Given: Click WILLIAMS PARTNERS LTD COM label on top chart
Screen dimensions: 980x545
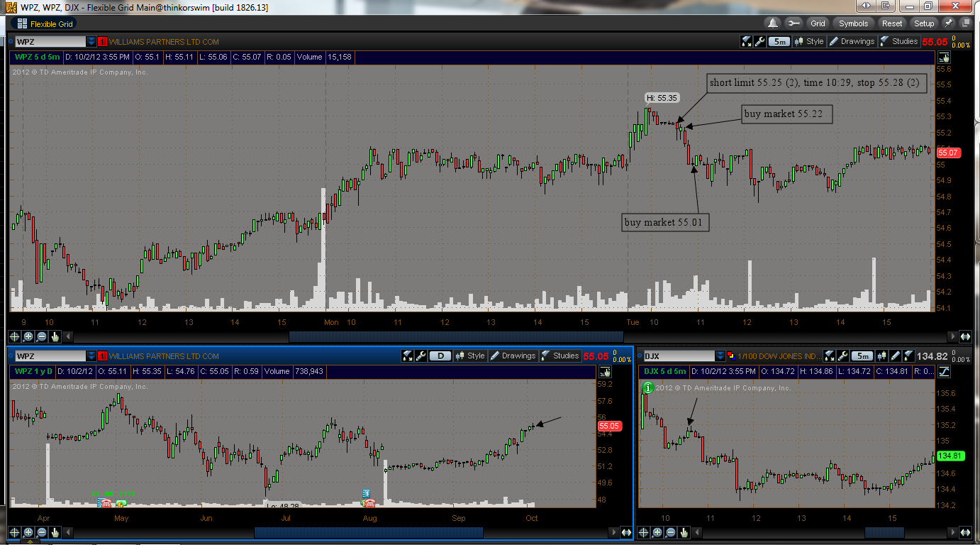Looking at the screenshot, I should click(164, 42).
